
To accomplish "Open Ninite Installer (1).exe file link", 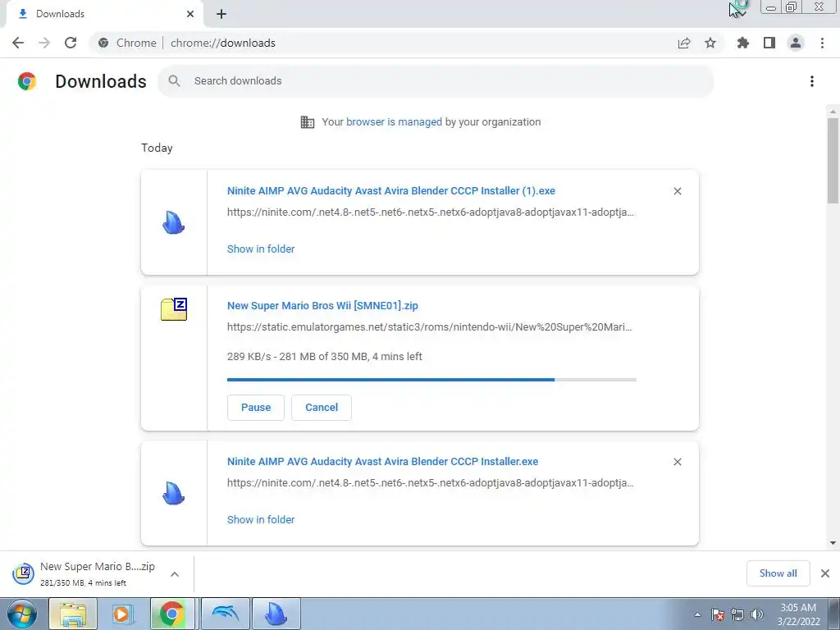I will click(x=391, y=190).
